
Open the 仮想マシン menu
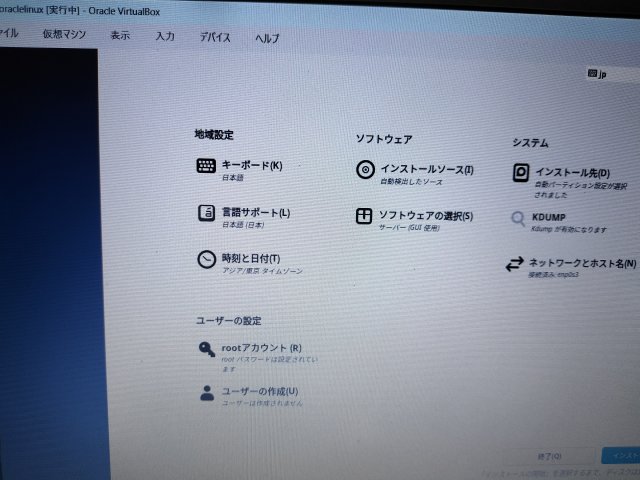coord(64,35)
